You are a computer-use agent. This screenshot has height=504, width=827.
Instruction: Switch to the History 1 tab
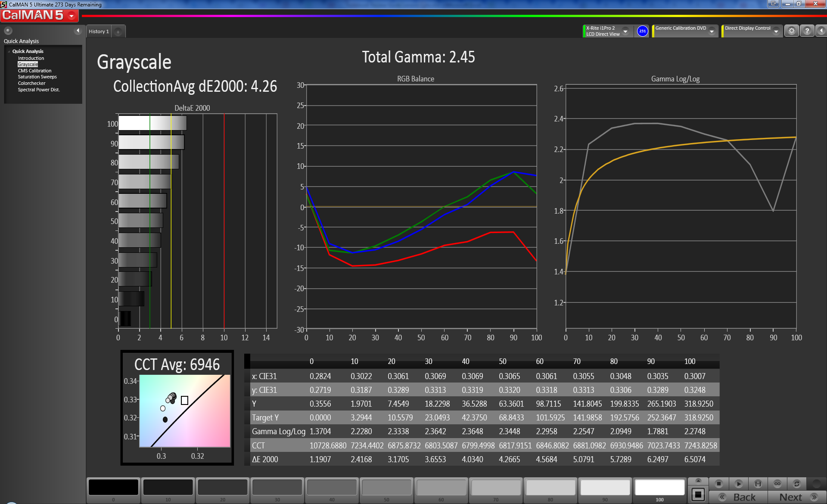click(x=99, y=31)
